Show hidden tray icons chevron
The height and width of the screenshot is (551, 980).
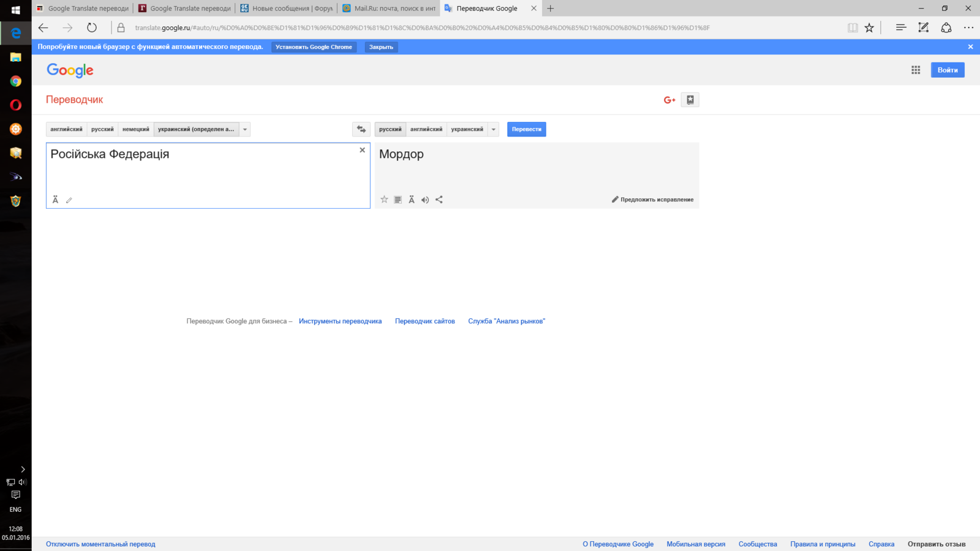(23, 470)
